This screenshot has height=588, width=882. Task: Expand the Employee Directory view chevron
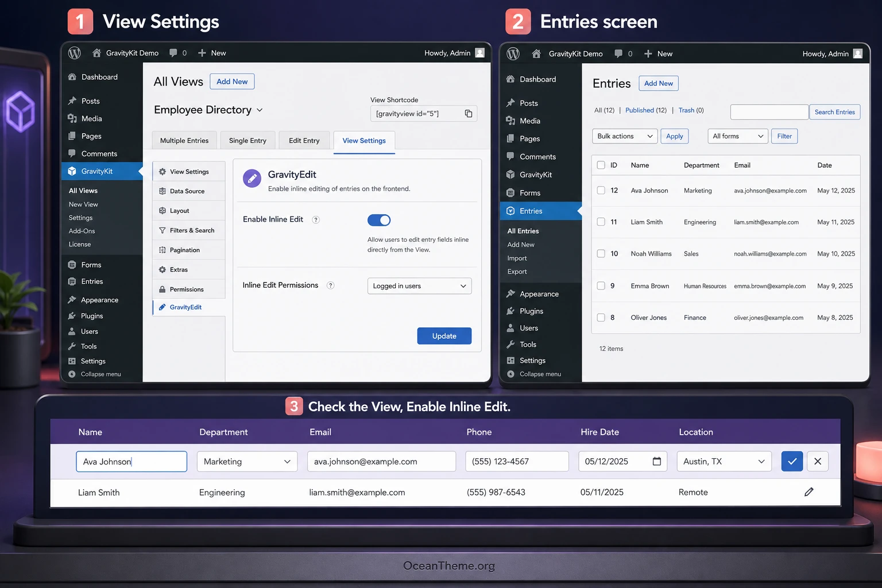pos(260,110)
